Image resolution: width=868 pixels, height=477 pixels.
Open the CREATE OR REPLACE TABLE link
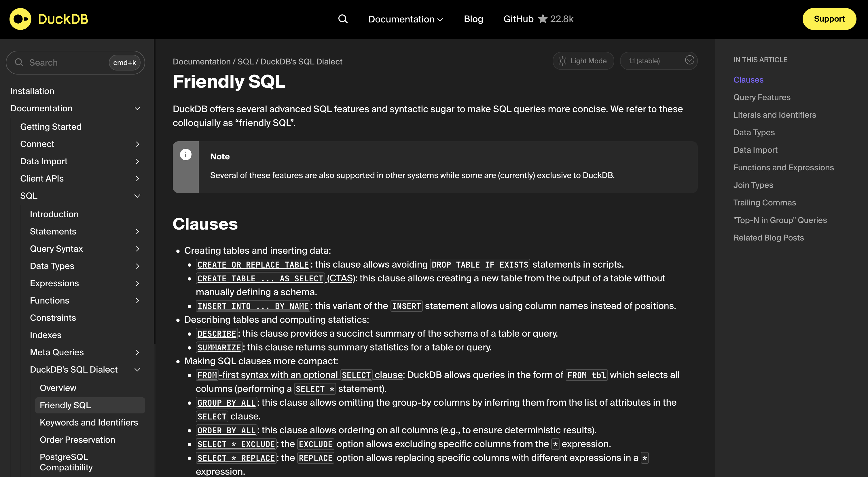253,265
